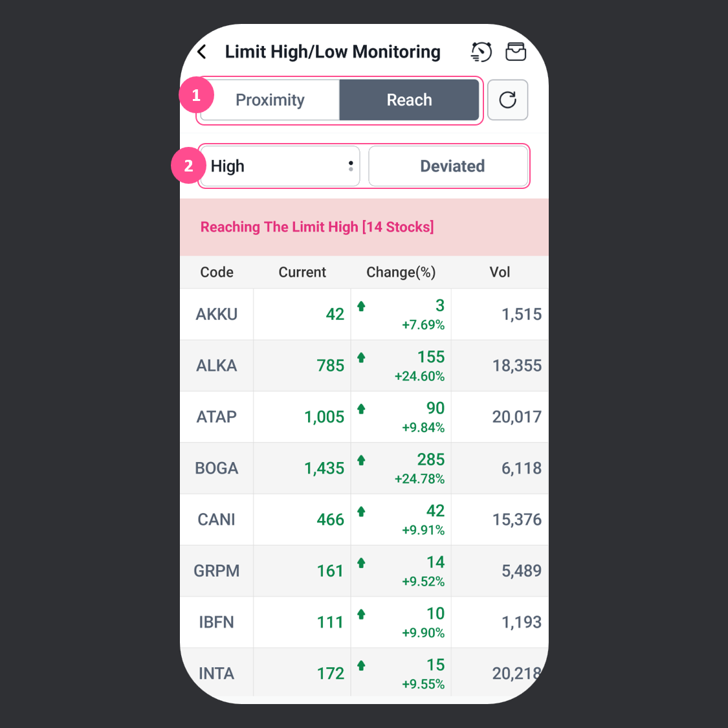Sort by the Vol column header
The height and width of the screenshot is (728, 728).
[x=500, y=272]
